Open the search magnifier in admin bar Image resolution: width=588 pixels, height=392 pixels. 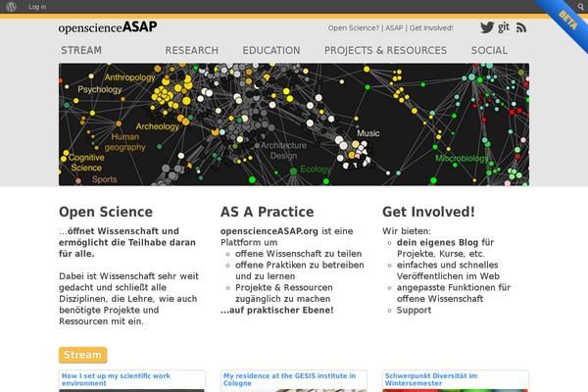(x=580, y=7)
